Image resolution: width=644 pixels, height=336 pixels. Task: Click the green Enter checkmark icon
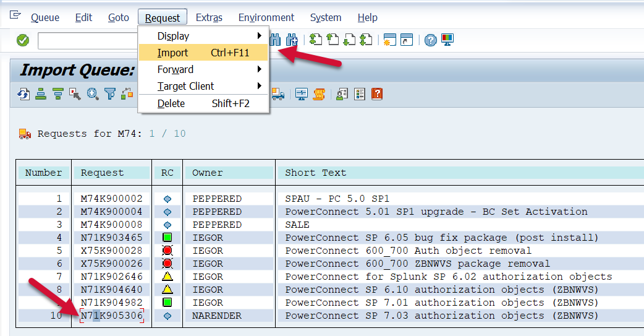pyautogui.click(x=23, y=40)
